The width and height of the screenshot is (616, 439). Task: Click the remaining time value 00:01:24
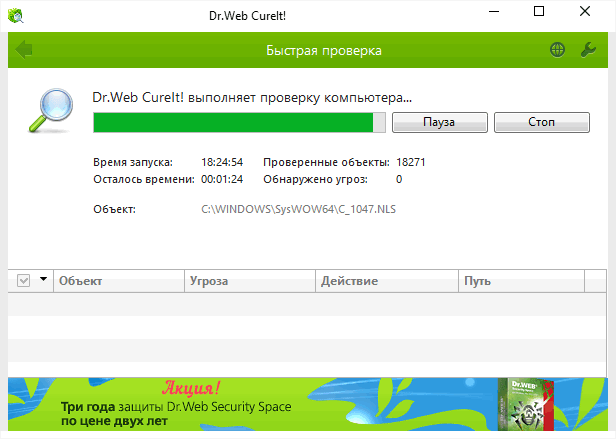(x=222, y=180)
